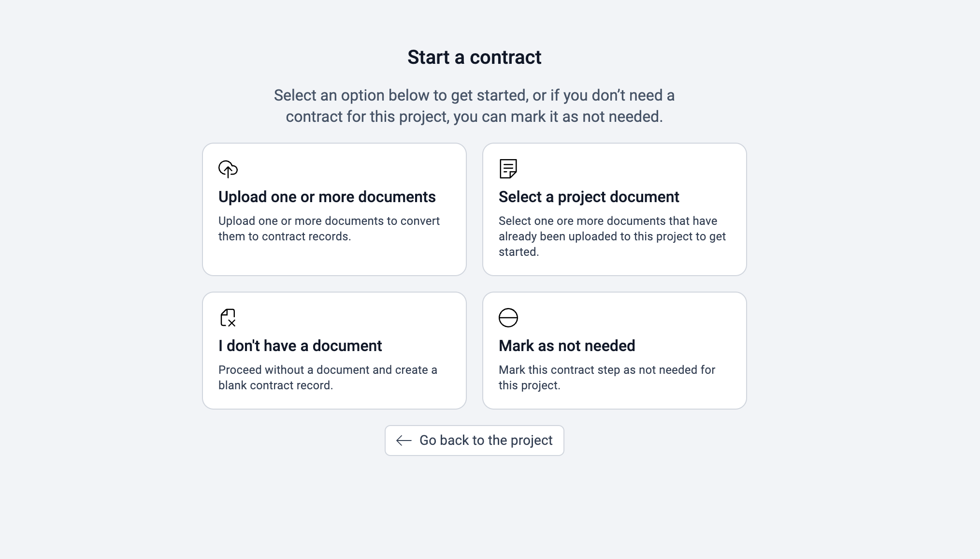Screen dimensions: 980x559
Task: Click the "already been uploaded to this project" description
Action: coord(612,236)
